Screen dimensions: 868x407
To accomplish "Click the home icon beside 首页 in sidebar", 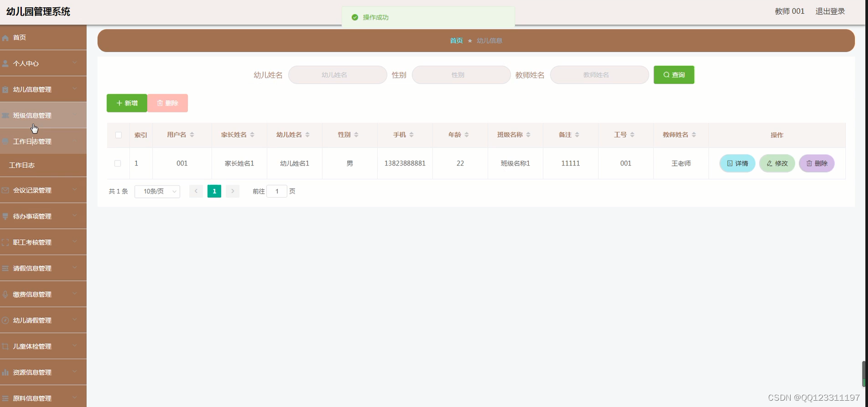I will 5,38.
